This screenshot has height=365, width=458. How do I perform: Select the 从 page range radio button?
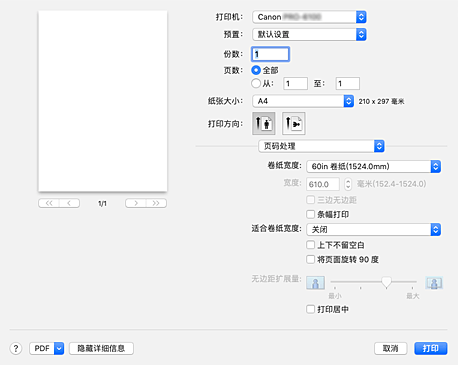(256, 83)
